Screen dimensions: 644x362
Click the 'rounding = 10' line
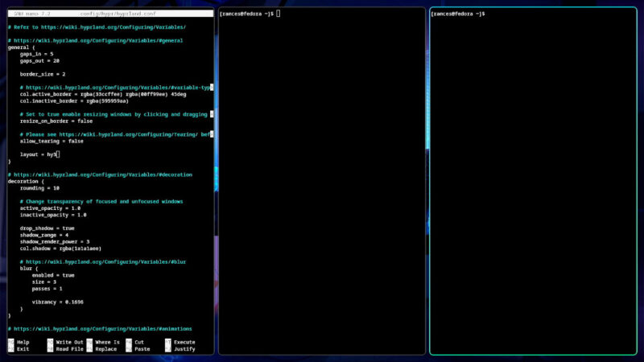[39, 188]
